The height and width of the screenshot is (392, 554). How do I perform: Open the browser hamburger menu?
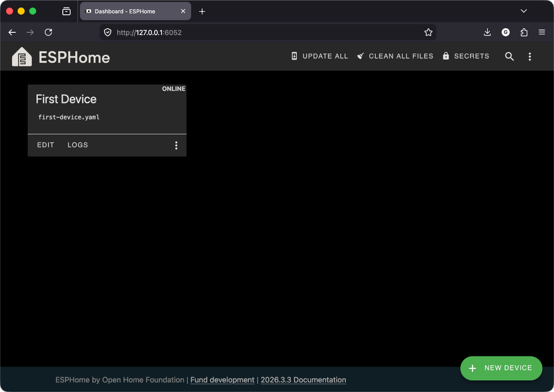(x=542, y=32)
